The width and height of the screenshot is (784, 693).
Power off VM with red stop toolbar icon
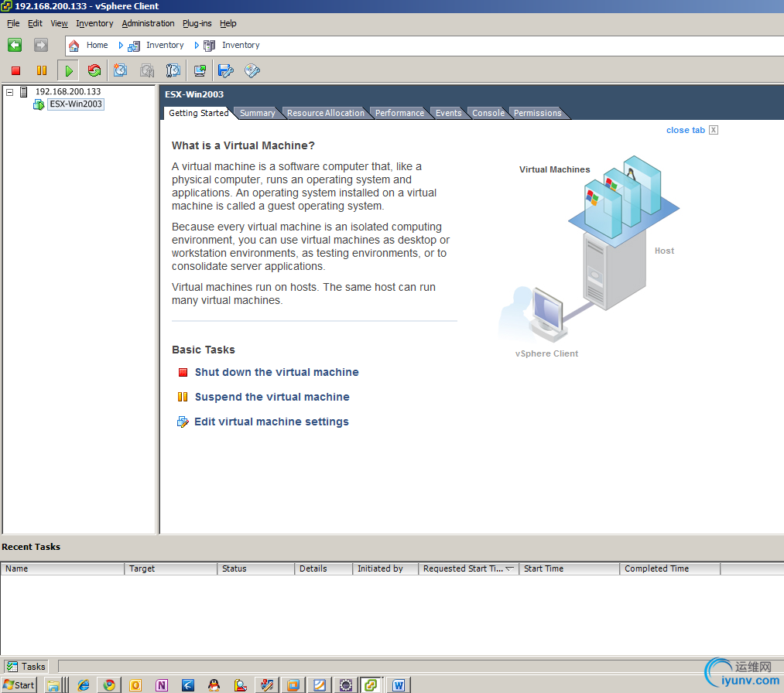(x=16, y=70)
